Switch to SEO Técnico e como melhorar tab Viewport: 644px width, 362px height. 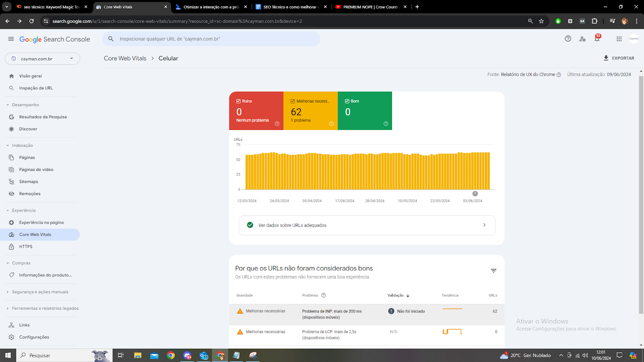coord(291,7)
